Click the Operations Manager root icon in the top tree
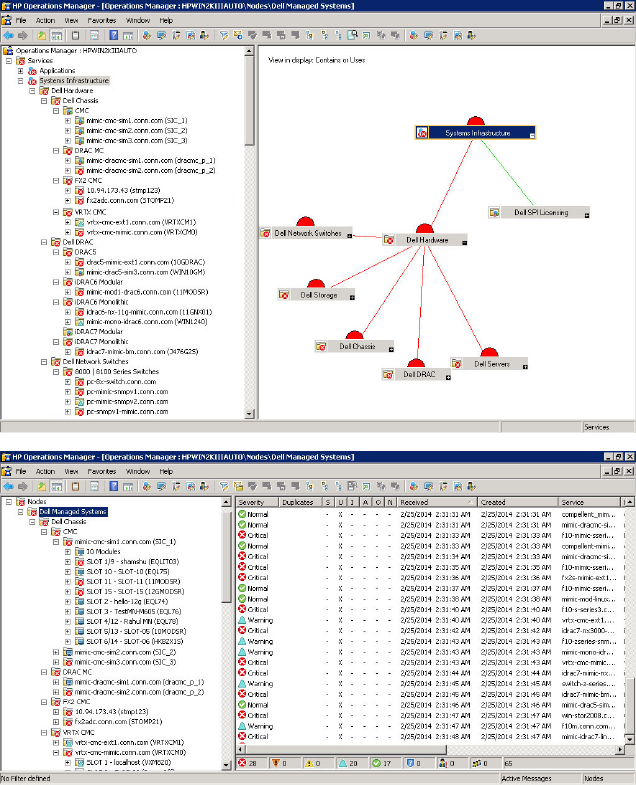The width and height of the screenshot is (636, 785). coord(8,51)
